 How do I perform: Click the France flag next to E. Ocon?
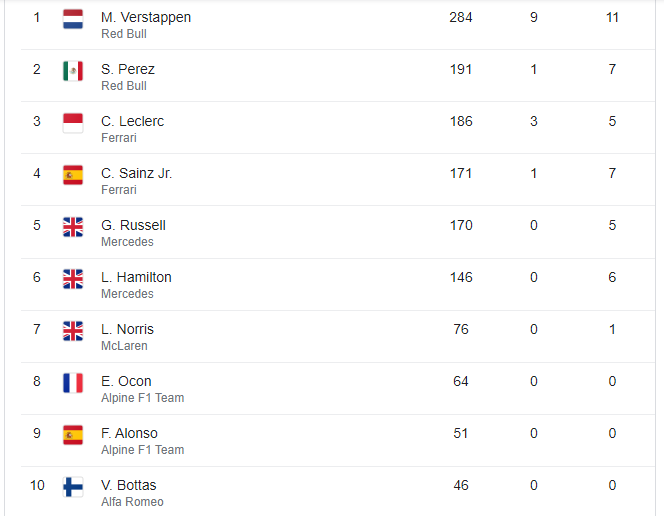[73, 383]
